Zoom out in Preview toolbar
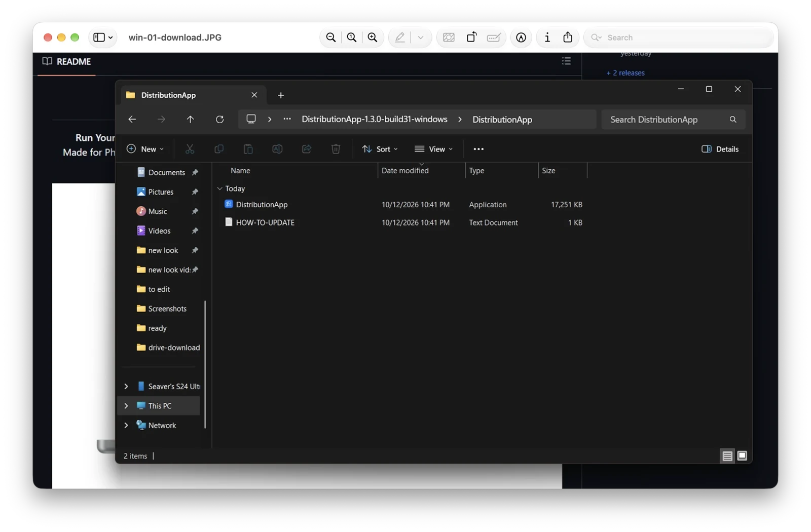The image size is (811, 532). [331, 37]
